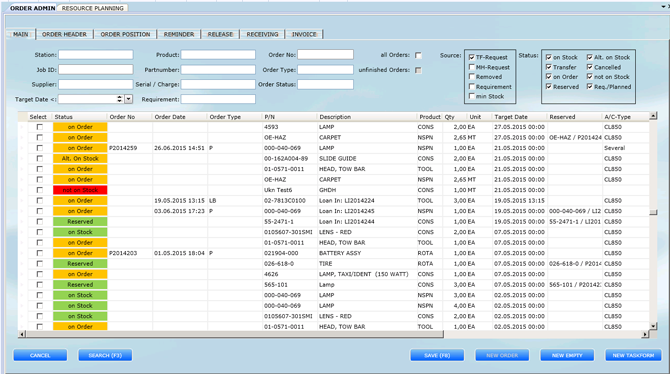This screenshot has height=374, width=670.
Task: Select the row checkbox for order P2014259
Action: tap(40, 148)
